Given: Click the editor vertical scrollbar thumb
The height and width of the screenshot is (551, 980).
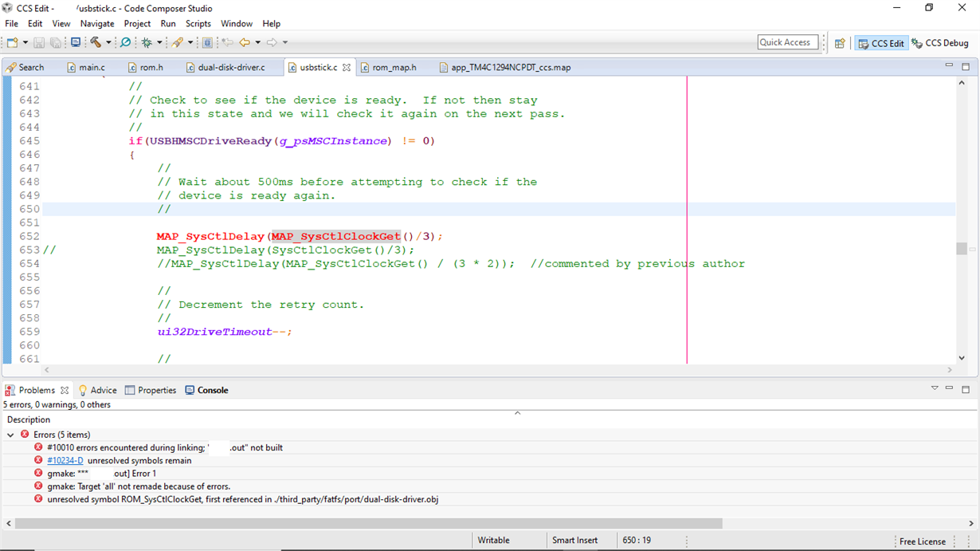Looking at the screenshot, I should [962, 249].
